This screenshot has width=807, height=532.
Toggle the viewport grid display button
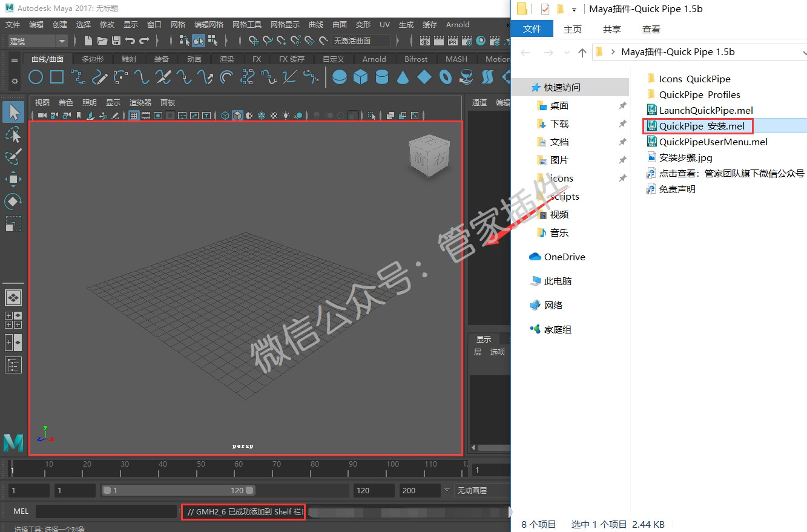(134, 116)
